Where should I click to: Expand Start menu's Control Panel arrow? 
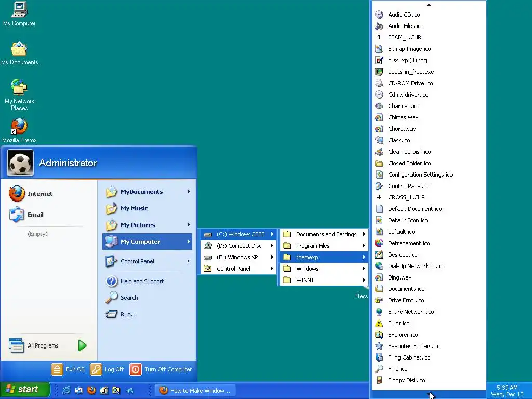click(188, 261)
